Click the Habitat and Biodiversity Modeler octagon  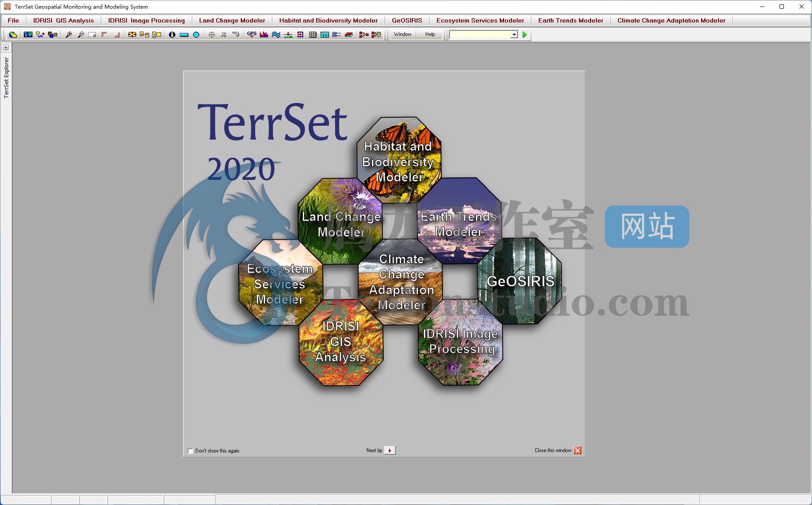point(399,160)
